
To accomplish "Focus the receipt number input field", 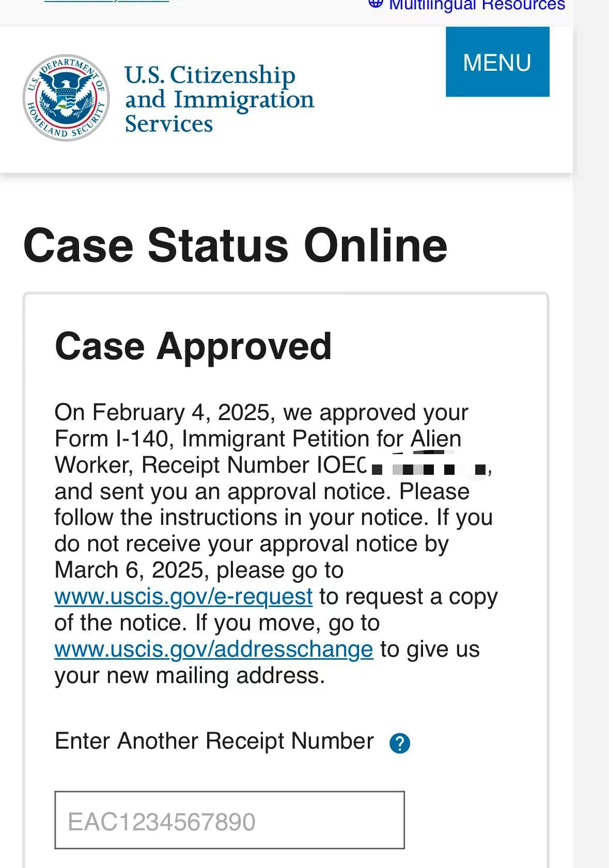I will (229, 819).
